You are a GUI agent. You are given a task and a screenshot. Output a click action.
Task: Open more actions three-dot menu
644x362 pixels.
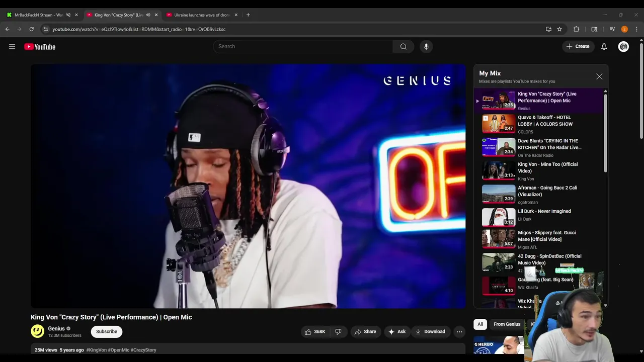pos(459,332)
